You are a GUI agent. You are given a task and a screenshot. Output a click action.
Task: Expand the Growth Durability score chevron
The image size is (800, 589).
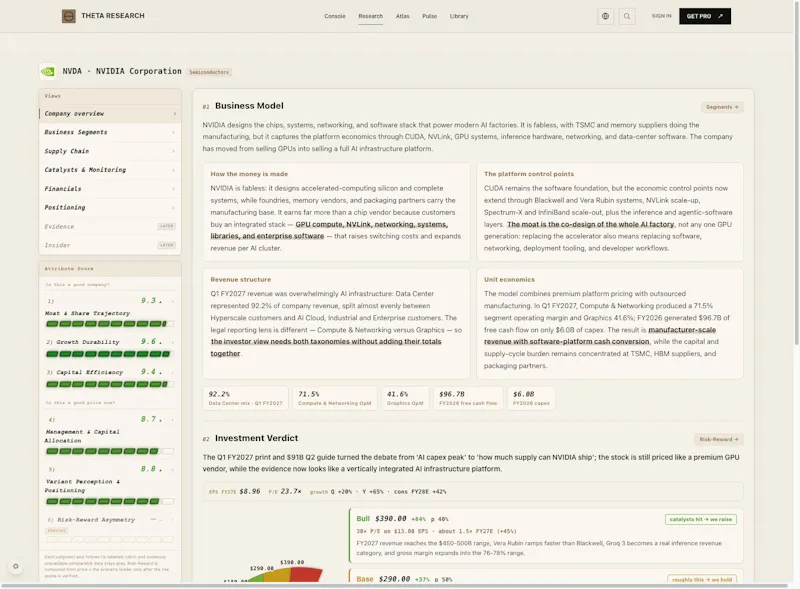[x=172, y=342]
